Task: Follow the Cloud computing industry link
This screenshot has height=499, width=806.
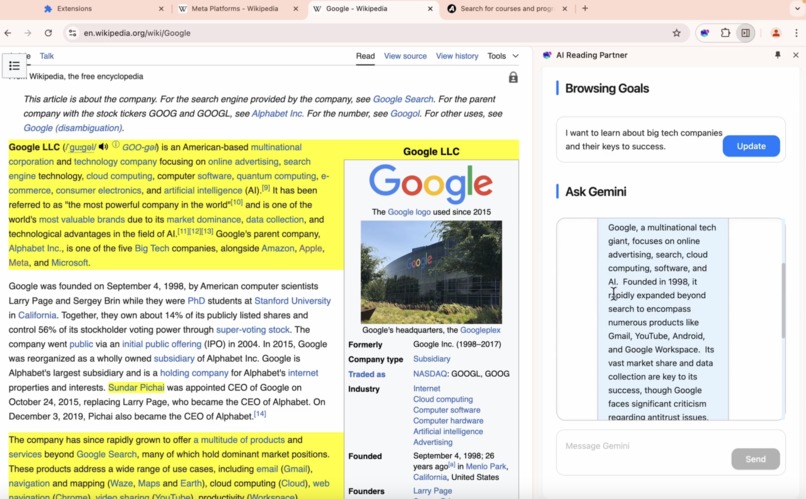Action: coord(443,399)
